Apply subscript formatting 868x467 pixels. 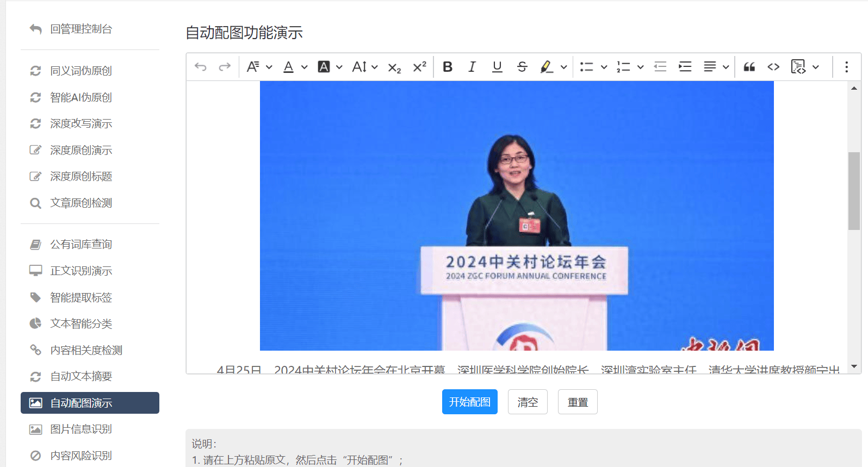tap(394, 67)
